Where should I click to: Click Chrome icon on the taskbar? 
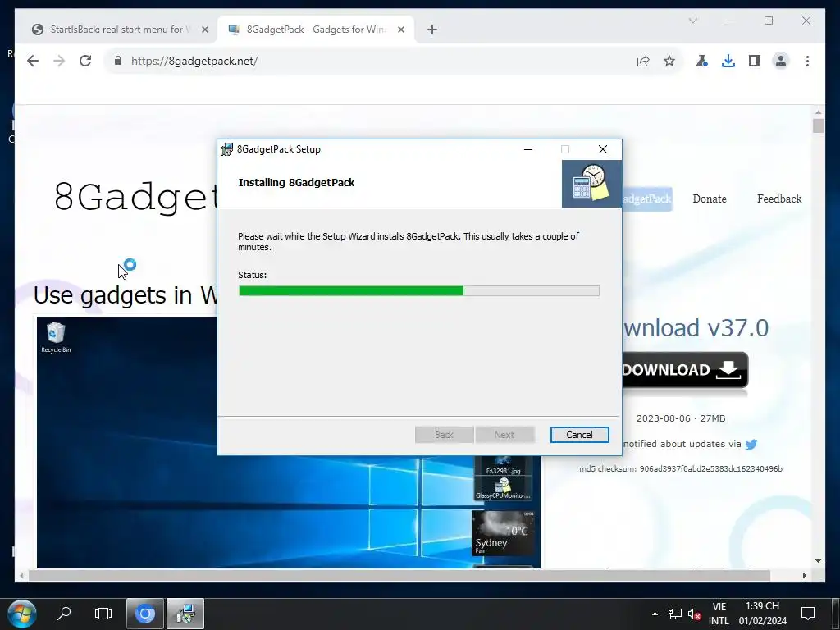coord(144,614)
